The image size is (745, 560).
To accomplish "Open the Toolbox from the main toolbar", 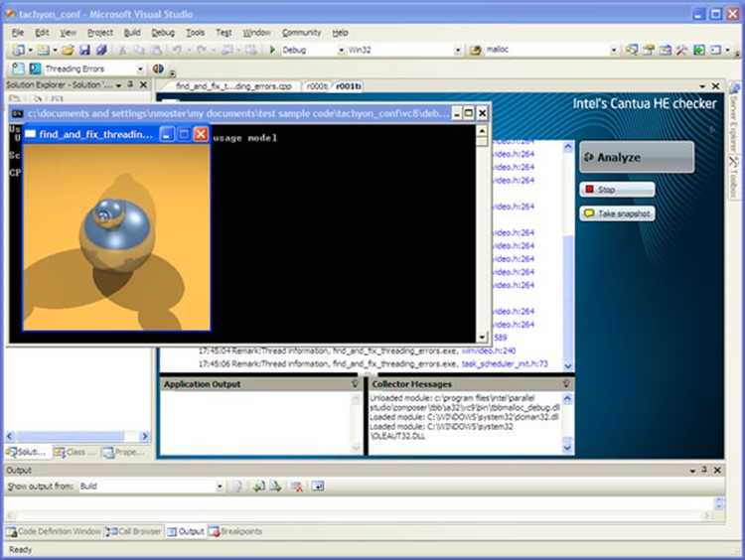I will click(x=681, y=50).
